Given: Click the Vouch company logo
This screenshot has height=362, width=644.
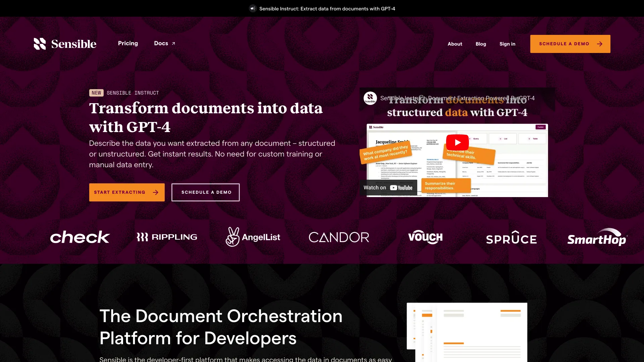Looking at the screenshot, I should tap(425, 237).
